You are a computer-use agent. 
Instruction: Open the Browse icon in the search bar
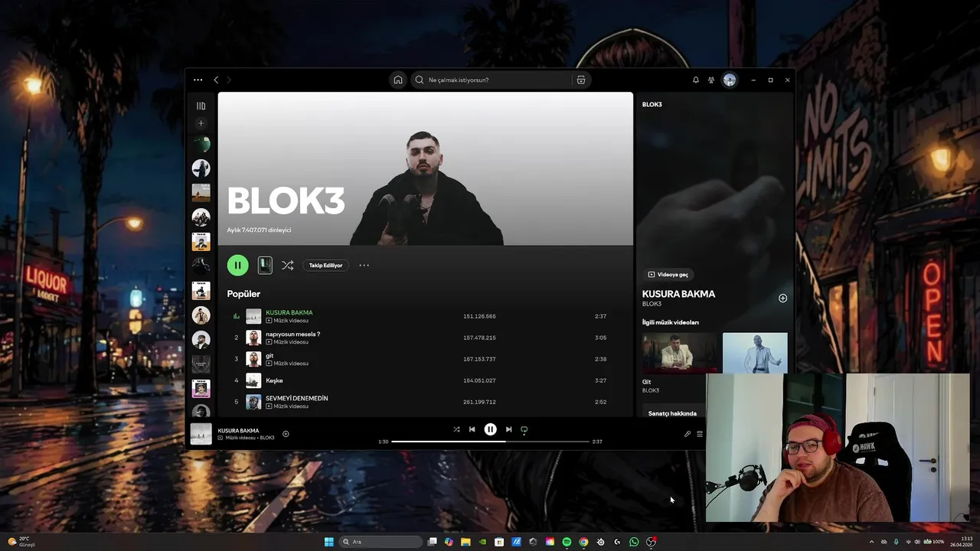point(581,80)
